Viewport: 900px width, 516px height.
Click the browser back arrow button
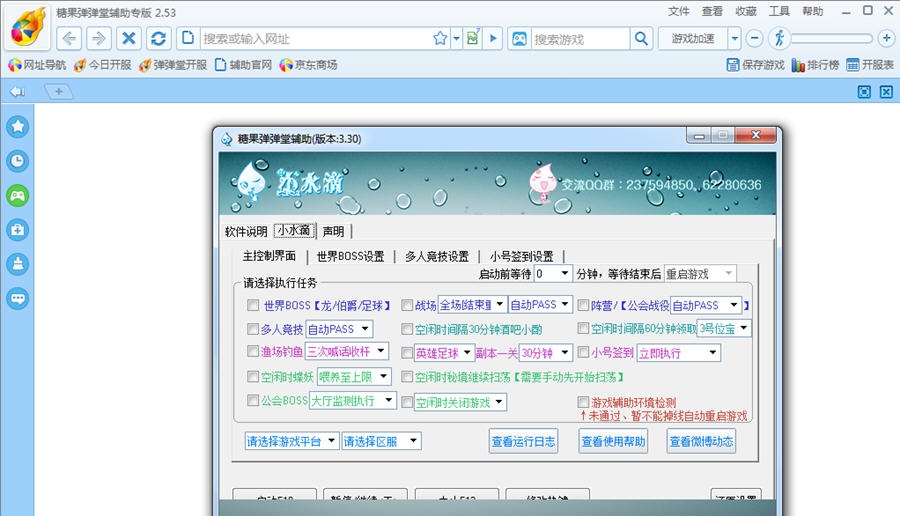pos(69,38)
